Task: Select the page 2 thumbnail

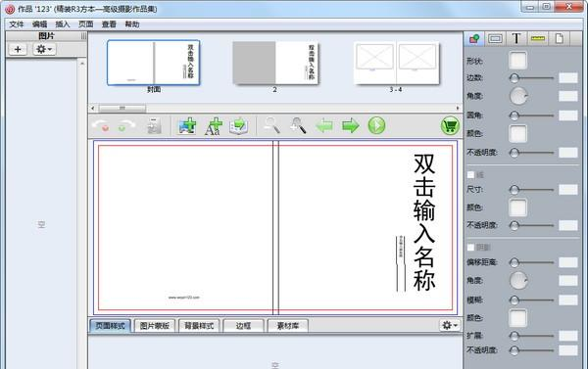Action: coord(275,63)
